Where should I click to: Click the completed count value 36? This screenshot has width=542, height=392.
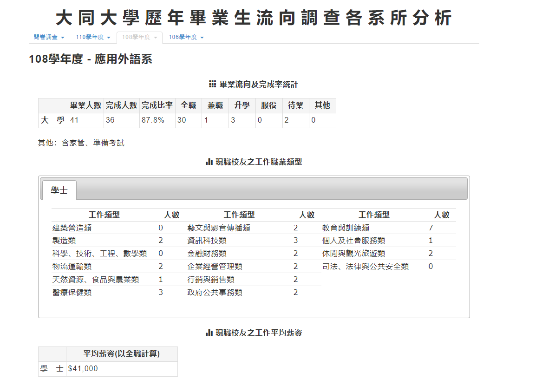[x=110, y=120]
